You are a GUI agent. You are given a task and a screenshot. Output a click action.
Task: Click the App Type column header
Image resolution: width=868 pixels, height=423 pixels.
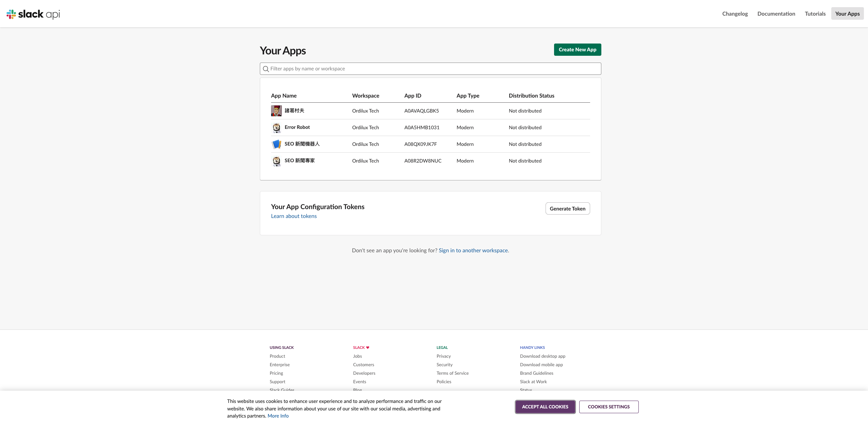468,96
